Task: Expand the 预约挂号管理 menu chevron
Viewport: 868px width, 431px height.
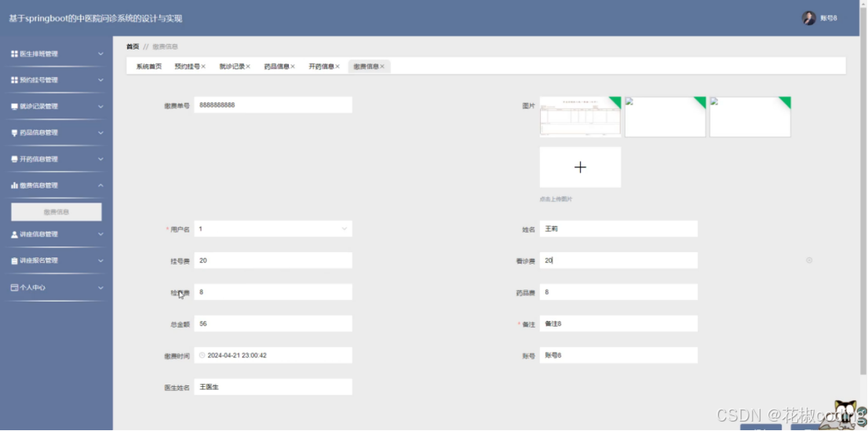Action: 100,80
